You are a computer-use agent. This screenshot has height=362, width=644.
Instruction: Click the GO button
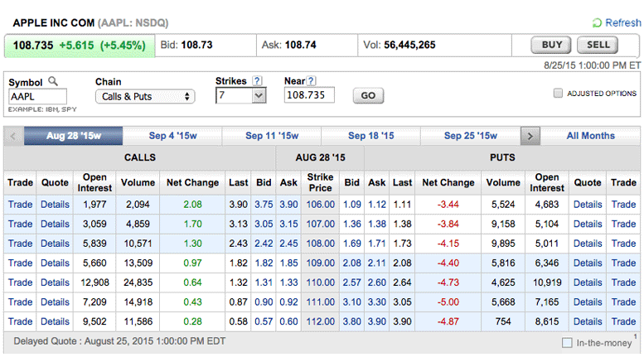[x=368, y=96]
